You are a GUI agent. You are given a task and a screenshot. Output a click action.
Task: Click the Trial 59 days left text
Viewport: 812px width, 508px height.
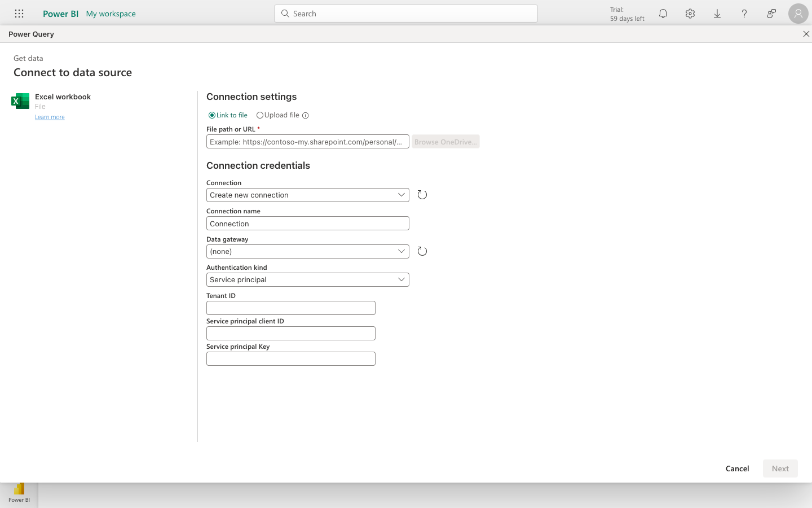tap(627, 14)
